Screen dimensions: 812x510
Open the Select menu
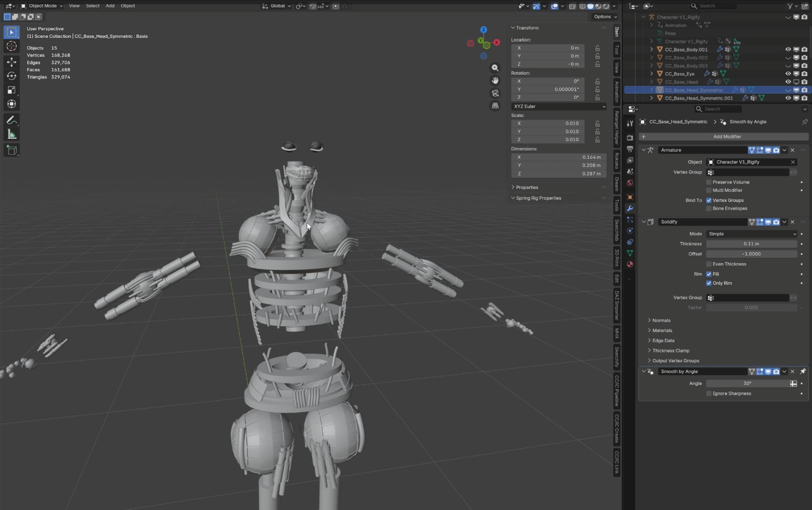93,6
